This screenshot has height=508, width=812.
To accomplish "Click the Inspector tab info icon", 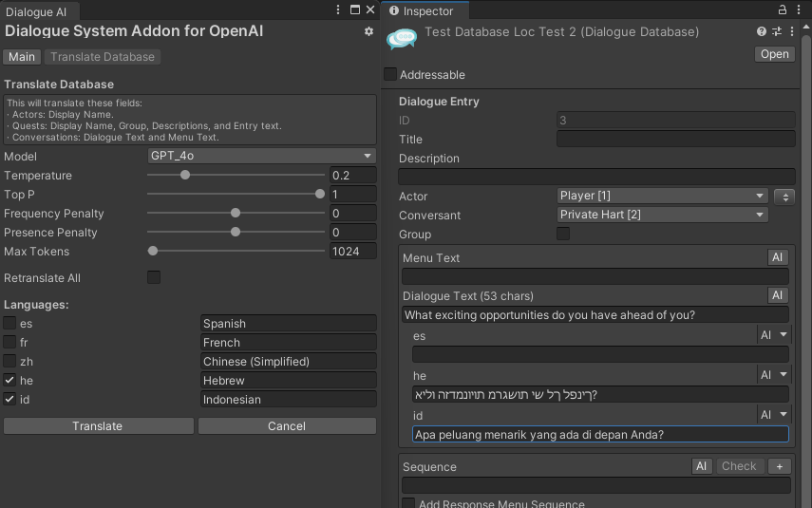I will [394, 10].
